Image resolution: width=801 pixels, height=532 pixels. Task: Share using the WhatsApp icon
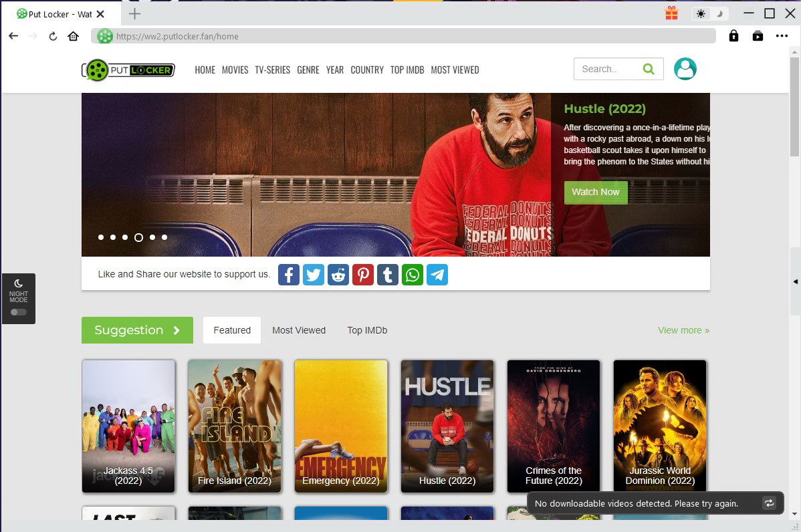pyautogui.click(x=413, y=275)
